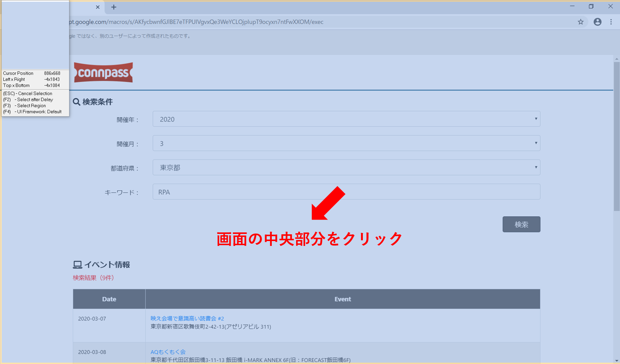This screenshot has height=364, width=620.
Task: Open the Chrome three-dot menu
Action: click(611, 22)
